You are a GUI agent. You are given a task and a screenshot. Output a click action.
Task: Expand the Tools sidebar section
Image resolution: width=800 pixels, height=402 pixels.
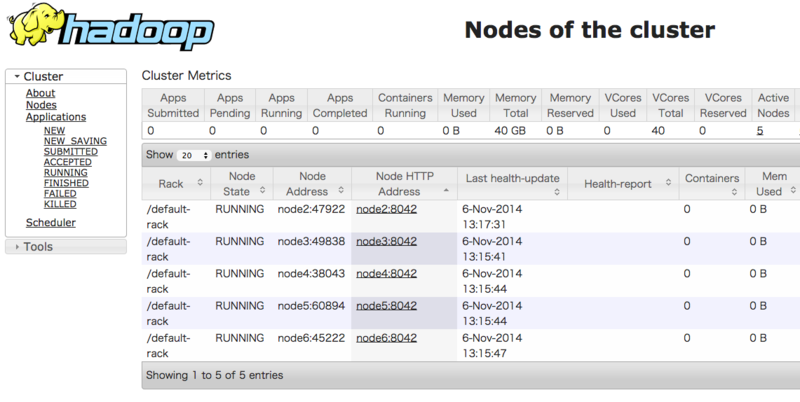coord(66,246)
